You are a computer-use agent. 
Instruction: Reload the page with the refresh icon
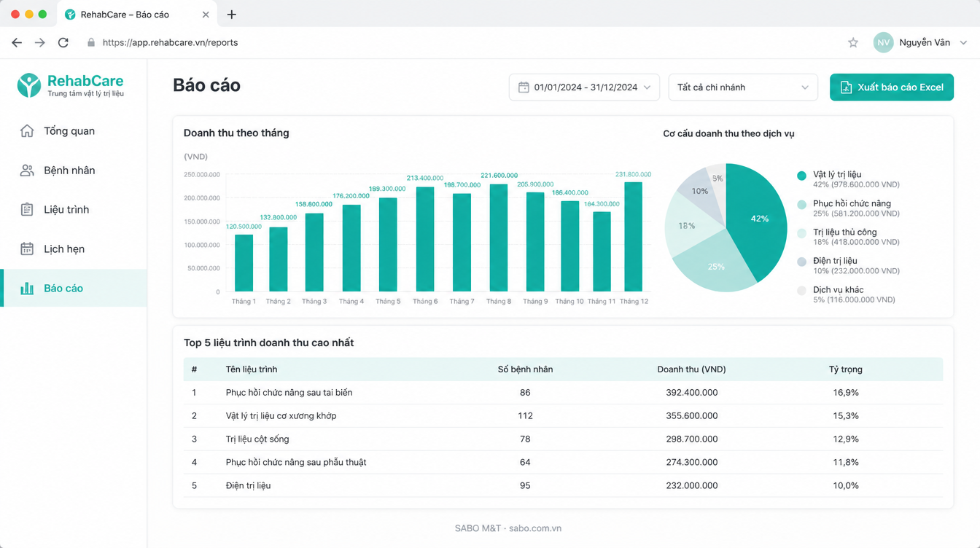coord(63,43)
